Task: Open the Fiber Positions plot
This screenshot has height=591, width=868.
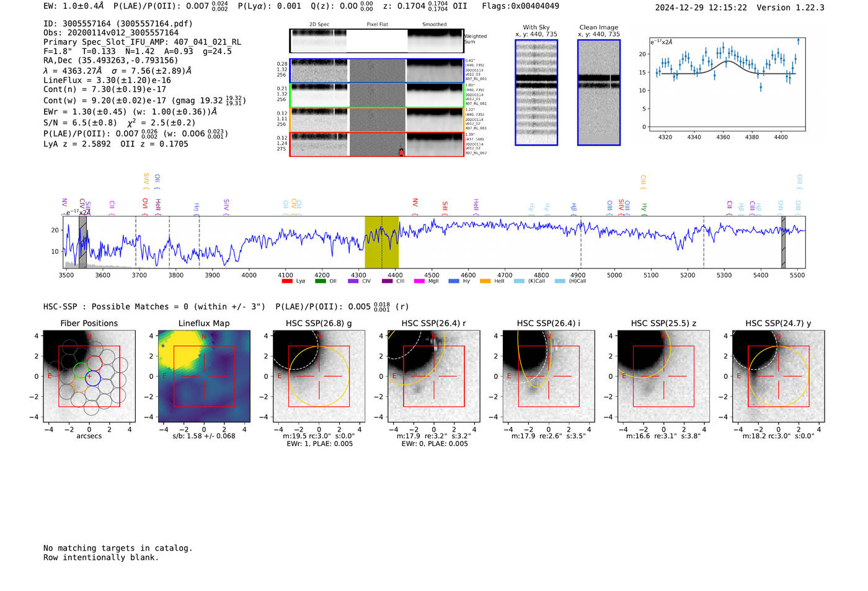Action: point(89,376)
